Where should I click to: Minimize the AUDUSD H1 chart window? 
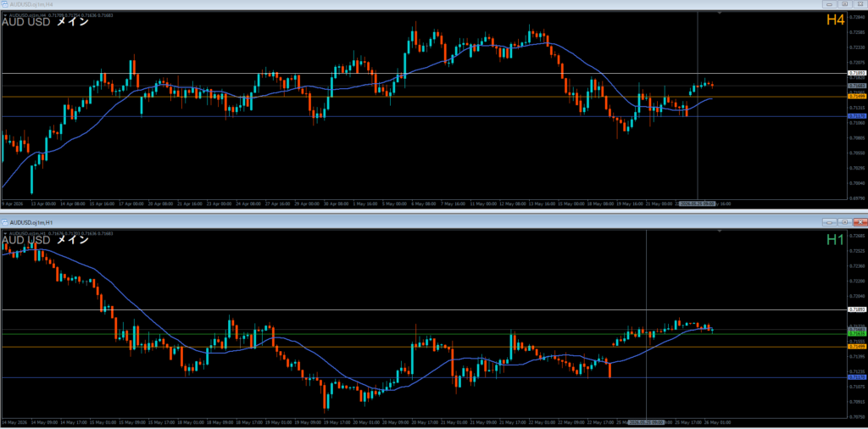click(830, 222)
